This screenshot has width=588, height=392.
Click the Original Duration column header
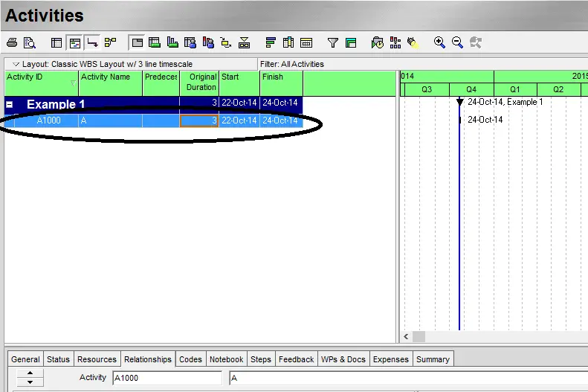[199, 83]
